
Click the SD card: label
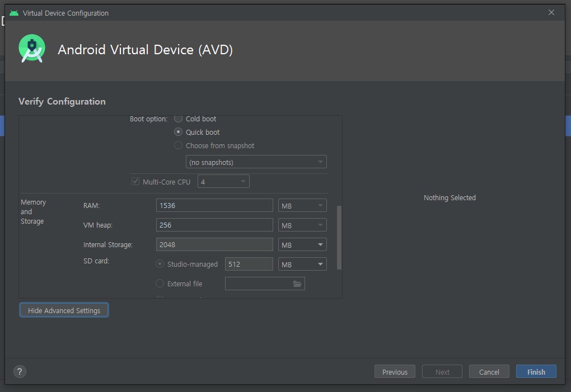[96, 261]
